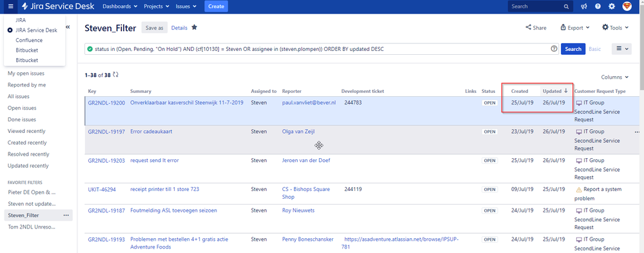644x253 pixels.
Task: Open JQL syntax help icon
Action: (554, 49)
